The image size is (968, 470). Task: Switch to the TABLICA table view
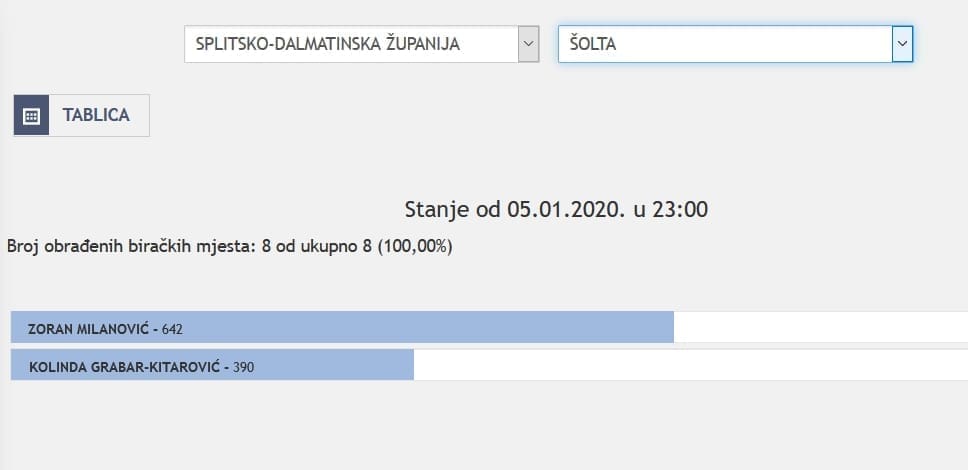tap(96, 115)
